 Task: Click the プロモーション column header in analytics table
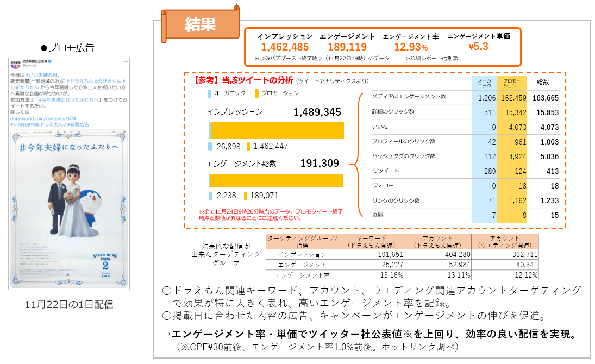tap(511, 83)
